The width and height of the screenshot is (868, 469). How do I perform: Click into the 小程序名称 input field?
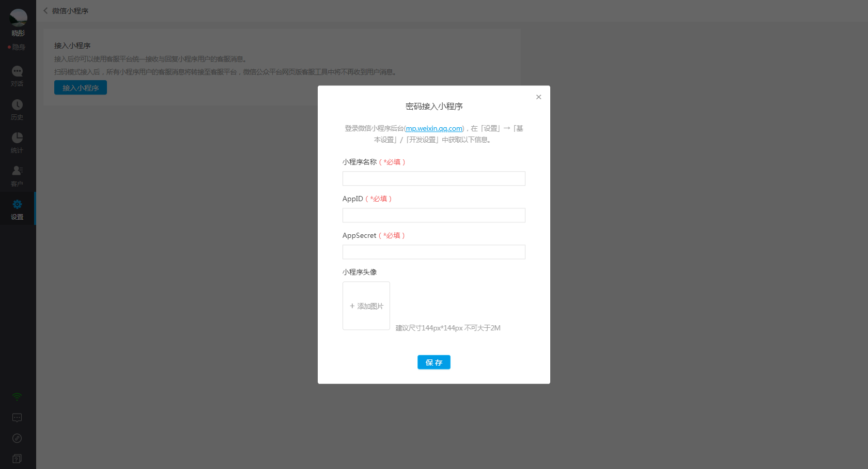[x=433, y=178]
